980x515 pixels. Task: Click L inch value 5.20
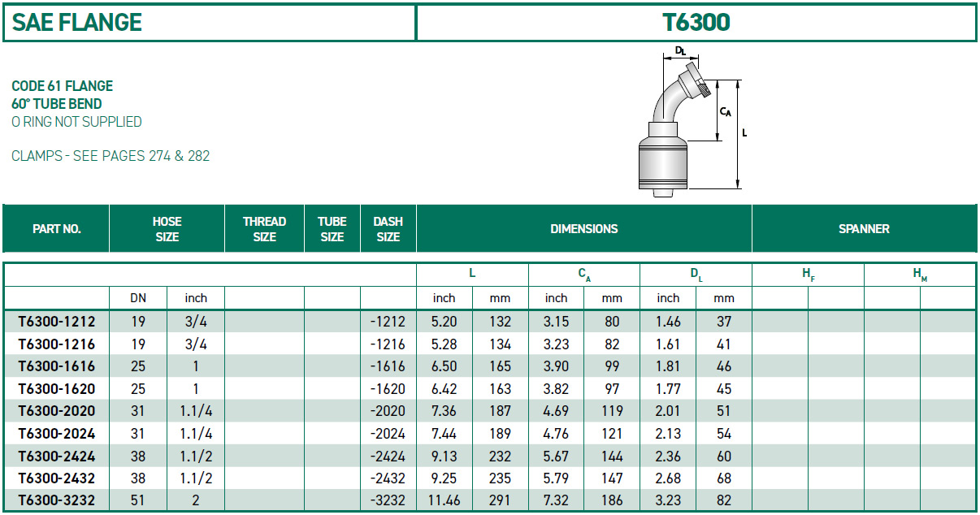click(x=444, y=322)
